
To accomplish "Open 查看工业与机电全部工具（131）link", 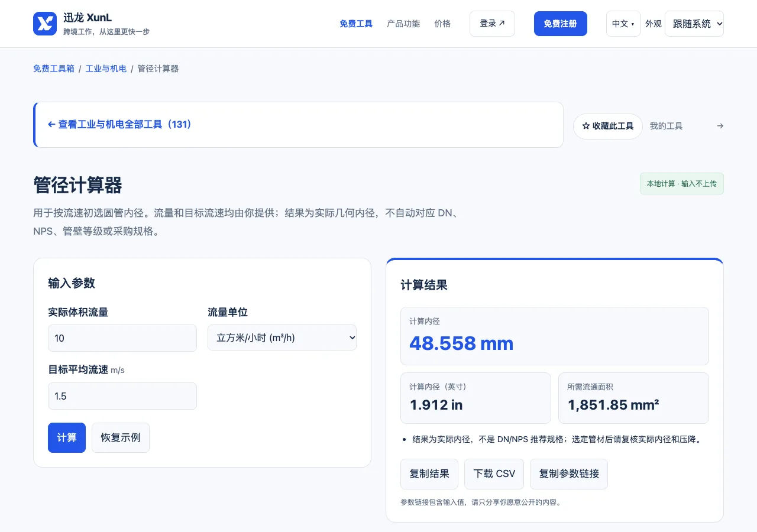I will pyautogui.click(x=119, y=125).
